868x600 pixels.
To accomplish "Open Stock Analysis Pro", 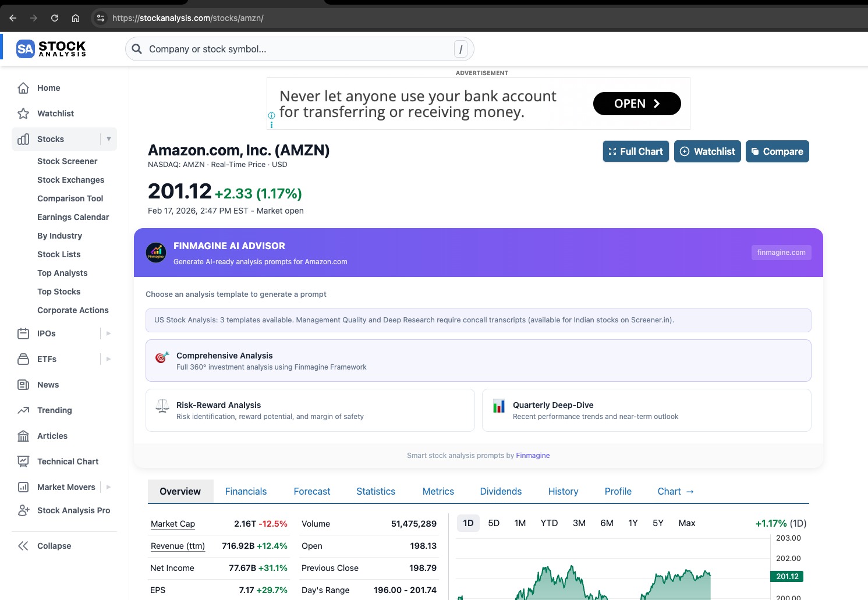I will [23, 510].
